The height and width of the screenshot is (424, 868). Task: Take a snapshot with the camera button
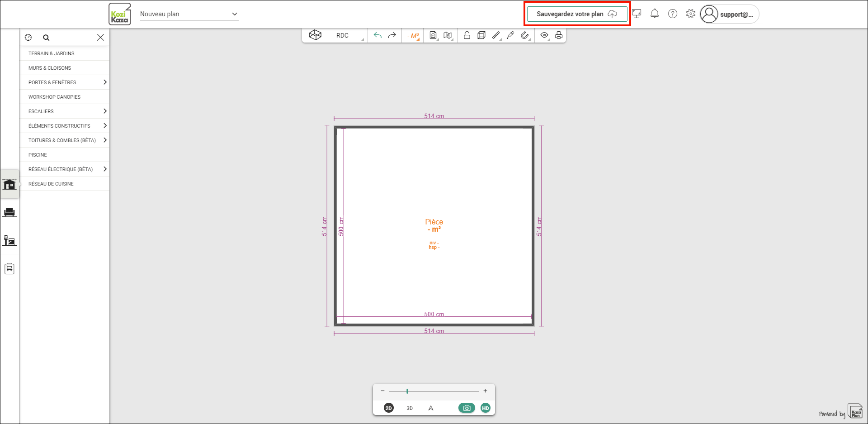coord(467,408)
